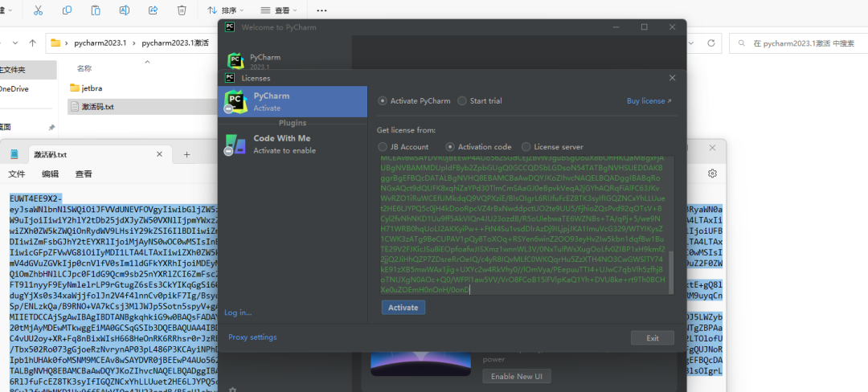Expand address bar history dropdown in Explorer
Image resolution: width=868 pixels, height=392 pixels.
(x=690, y=43)
